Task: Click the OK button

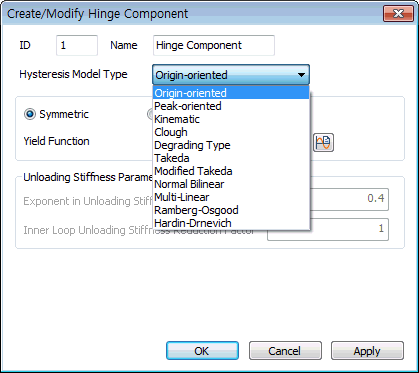Action: tap(202, 351)
